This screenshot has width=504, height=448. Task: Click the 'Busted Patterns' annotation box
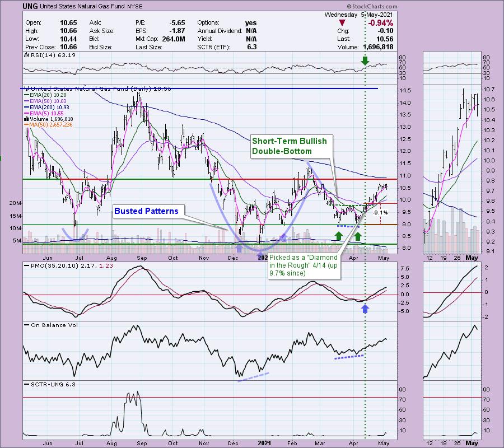coord(148,211)
